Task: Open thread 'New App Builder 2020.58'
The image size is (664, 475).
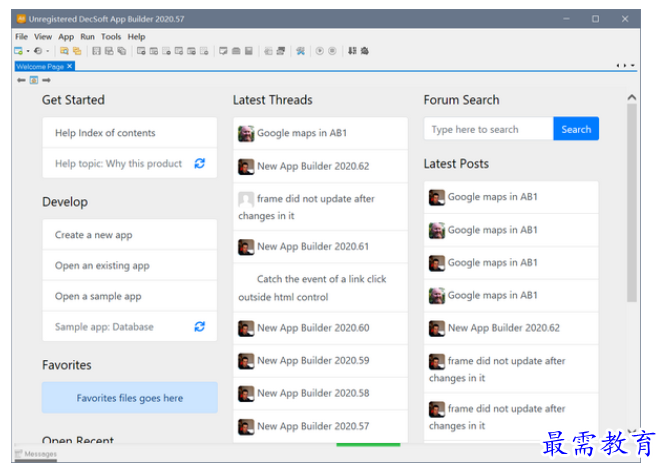Action: click(320, 393)
